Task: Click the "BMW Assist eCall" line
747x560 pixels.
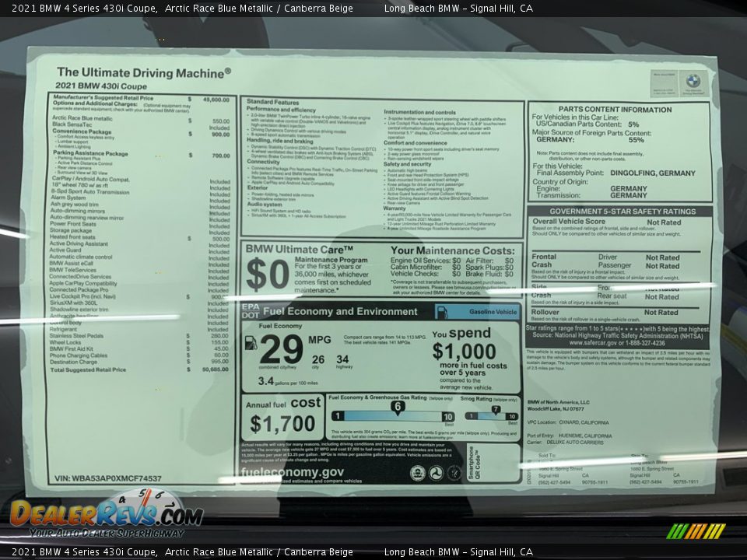Action: click(x=71, y=263)
